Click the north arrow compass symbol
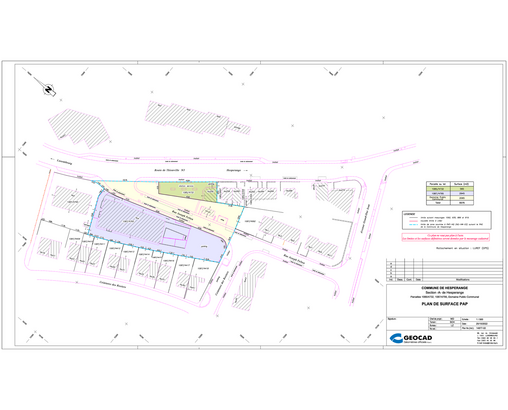Image resolution: width=508 pixels, height=410 pixels. click(49, 89)
